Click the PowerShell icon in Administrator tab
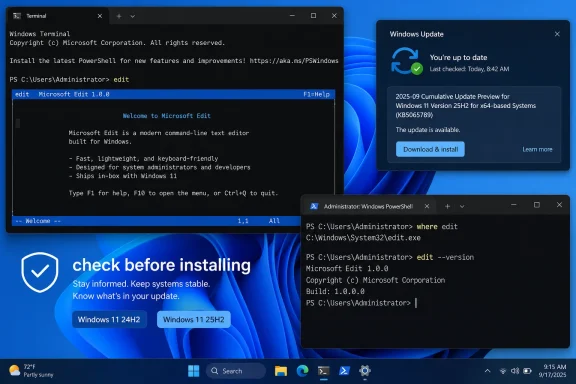Viewport: 576px width, 384px height. click(x=314, y=206)
